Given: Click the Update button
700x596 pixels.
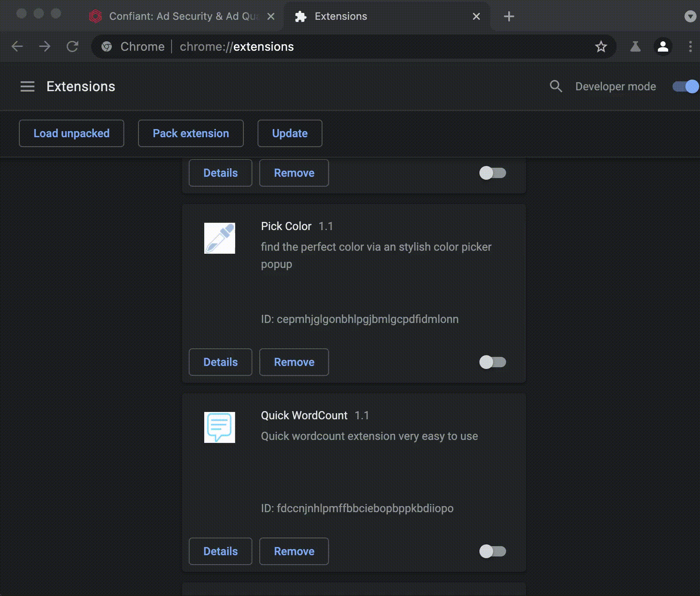Looking at the screenshot, I should 290,133.
